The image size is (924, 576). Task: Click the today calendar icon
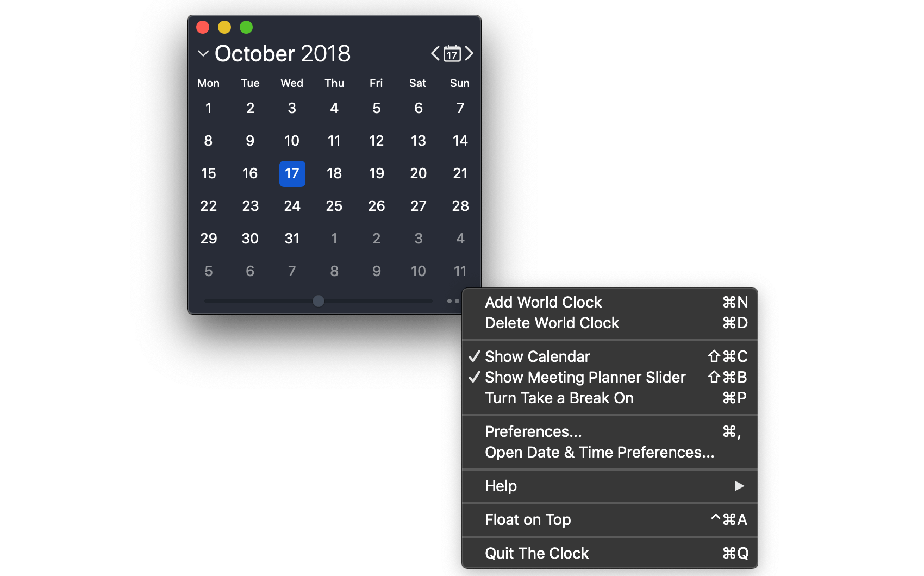[452, 53]
